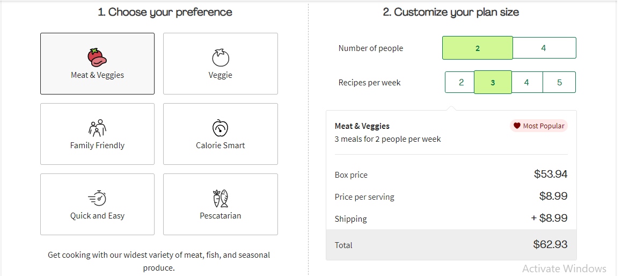Click the Meat & Veggies tomato icon
This screenshot has height=276, width=644.
pyautogui.click(x=97, y=57)
